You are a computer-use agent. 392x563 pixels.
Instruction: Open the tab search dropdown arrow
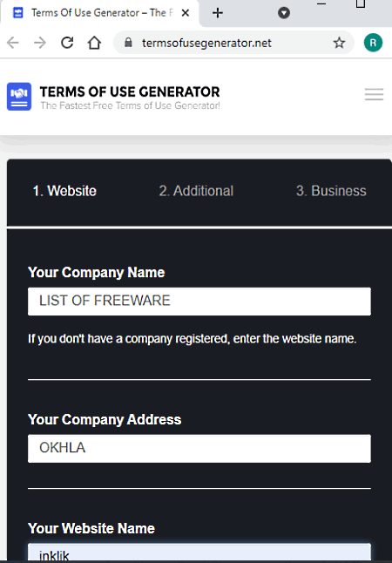pyautogui.click(x=284, y=13)
